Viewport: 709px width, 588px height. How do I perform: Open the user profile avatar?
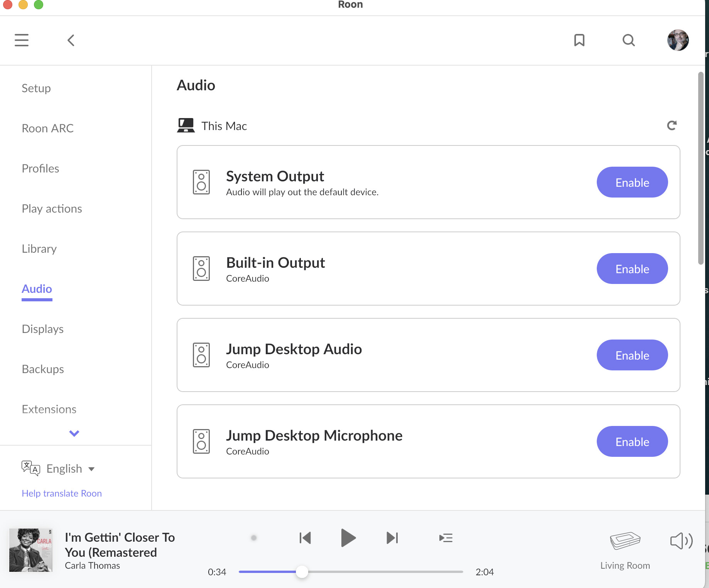point(678,40)
